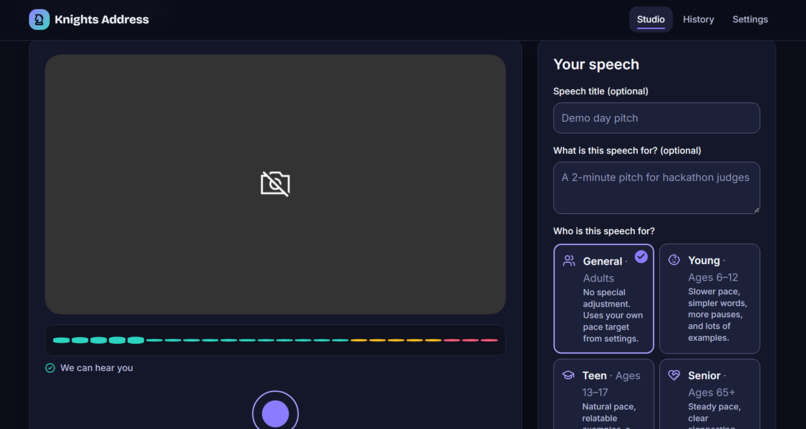The height and width of the screenshot is (429, 806).
Task: Click the Speech title input field
Action: (656, 118)
